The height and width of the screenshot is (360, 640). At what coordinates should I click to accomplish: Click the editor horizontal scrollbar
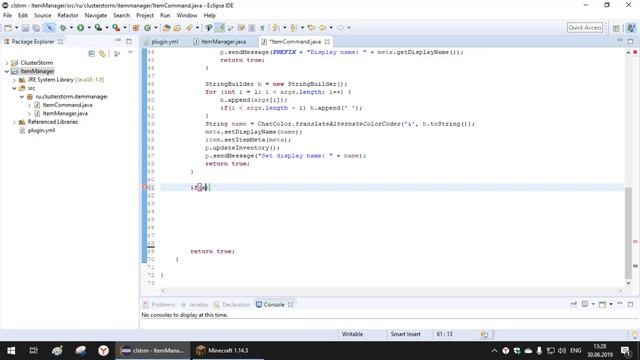(391, 291)
